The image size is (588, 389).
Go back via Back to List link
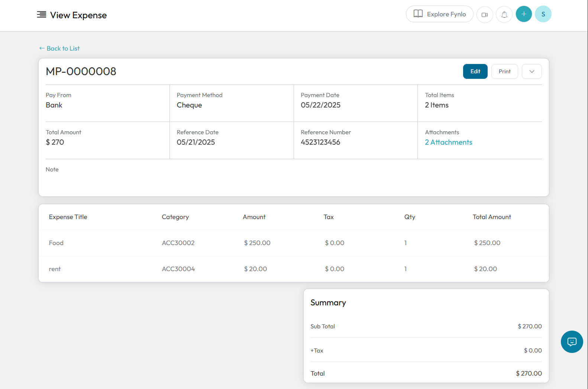[x=59, y=48]
